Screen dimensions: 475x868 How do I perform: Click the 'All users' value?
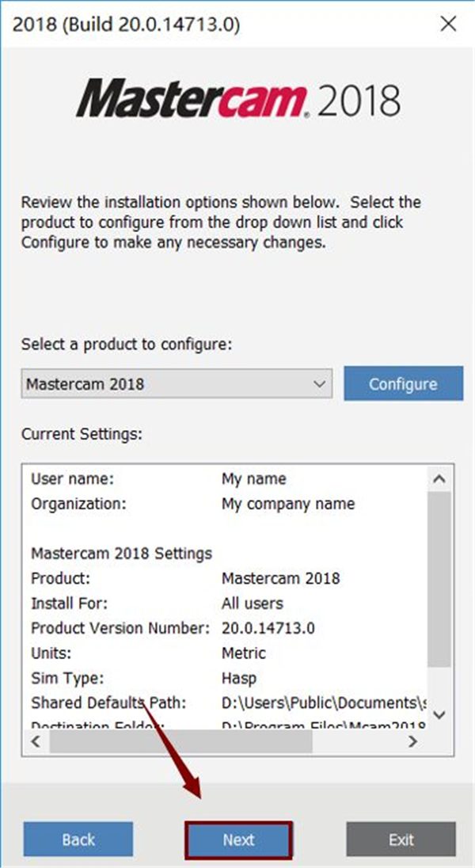tap(252, 603)
